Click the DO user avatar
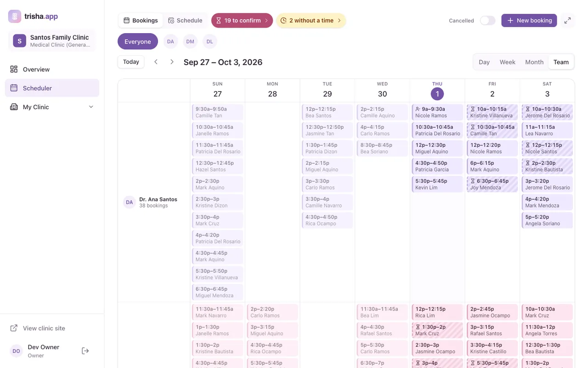Viewport: 588px width, 368px height. point(16,351)
